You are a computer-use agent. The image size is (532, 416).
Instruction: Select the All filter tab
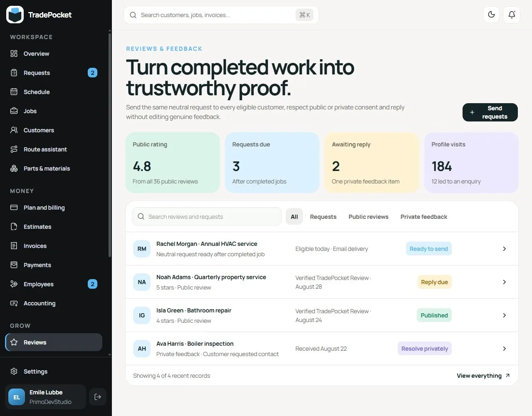[294, 217]
